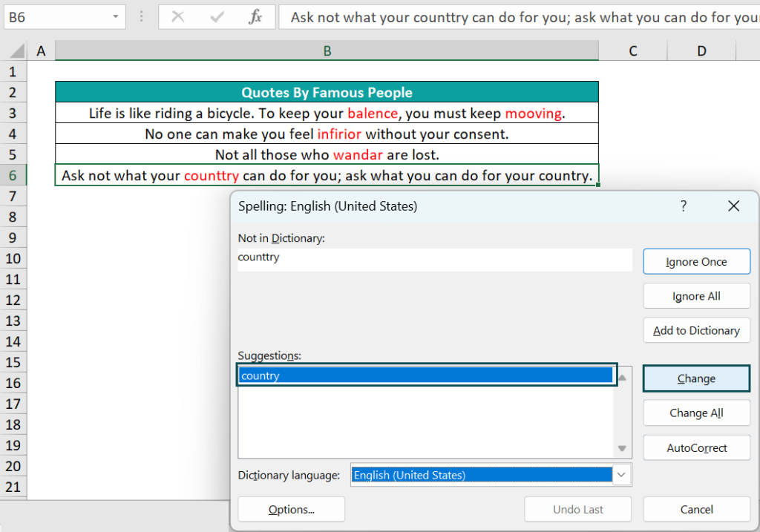Open the Dictionary language dropdown
This screenshot has height=532, width=760.
622,475
